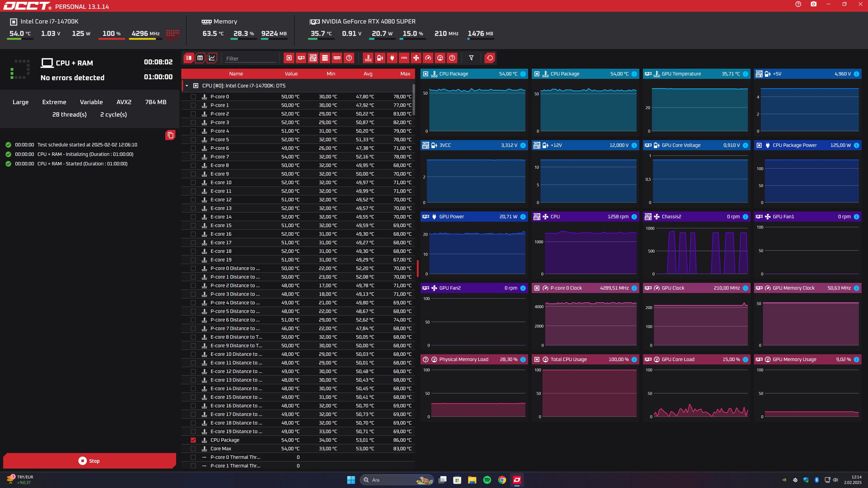Toggle the CPU sensor filter icon
The image size is (868, 488).
point(289,58)
